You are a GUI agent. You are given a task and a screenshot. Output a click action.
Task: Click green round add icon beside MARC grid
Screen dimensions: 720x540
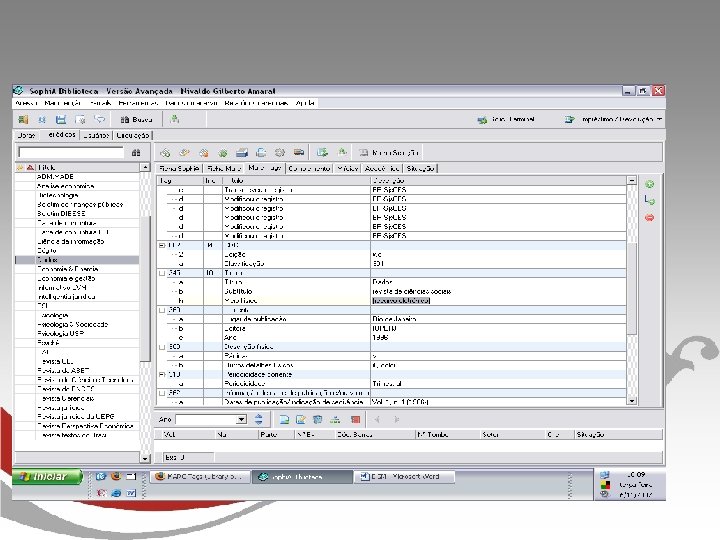coord(650,184)
